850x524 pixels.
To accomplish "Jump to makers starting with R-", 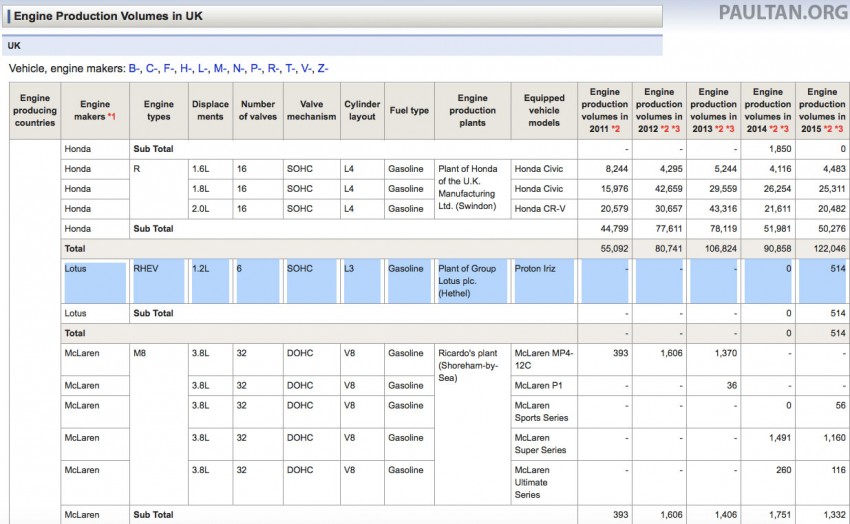I will click(x=274, y=69).
